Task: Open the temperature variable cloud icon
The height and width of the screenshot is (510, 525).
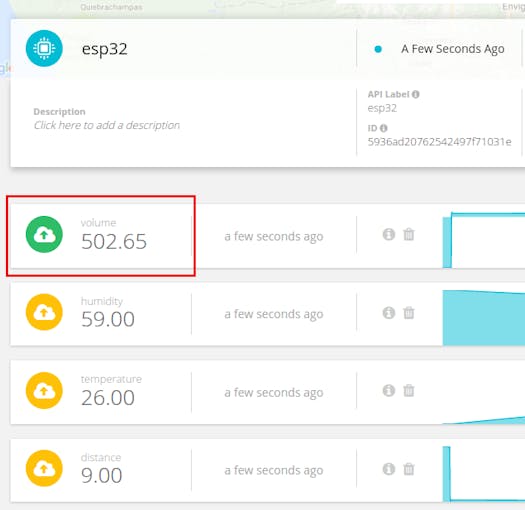Action: tap(44, 390)
